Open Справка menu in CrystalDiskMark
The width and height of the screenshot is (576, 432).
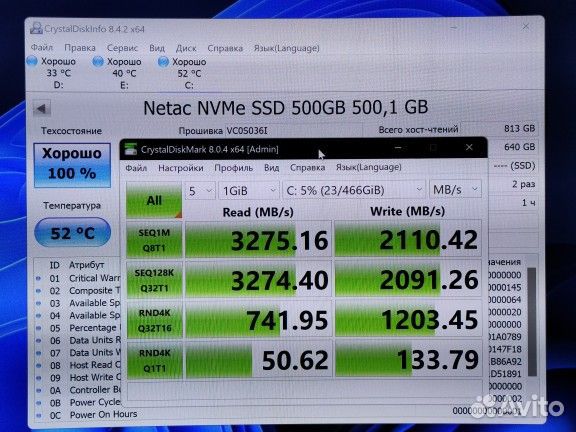tap(307, 168)
